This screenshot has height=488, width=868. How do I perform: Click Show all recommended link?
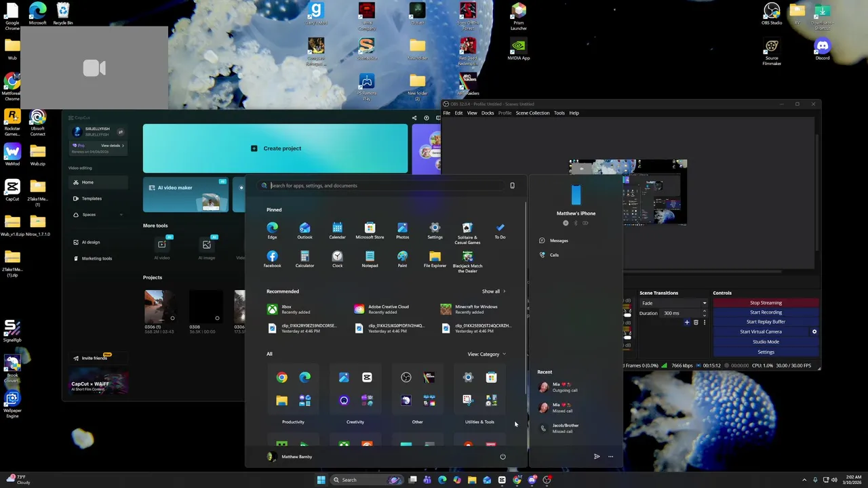click(x=494, y=291)
